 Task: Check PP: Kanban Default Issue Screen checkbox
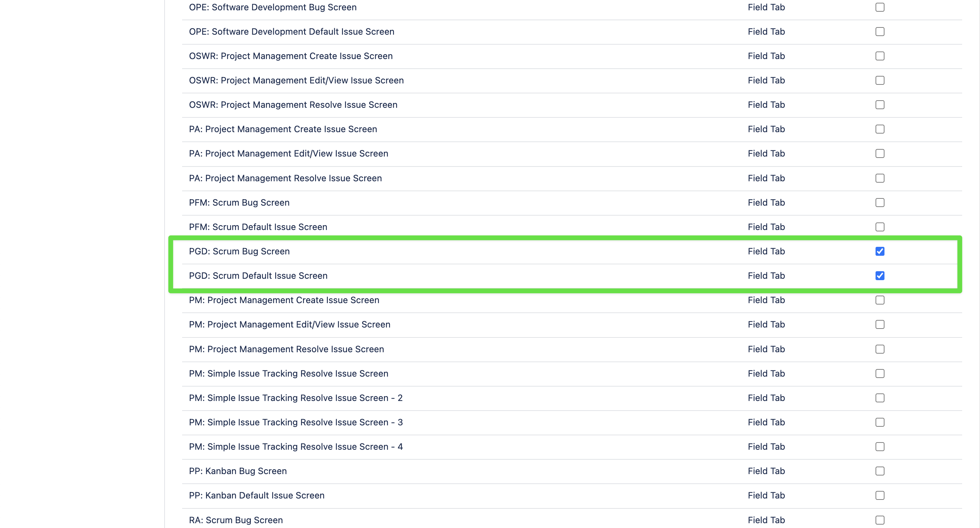(x=880, y=495)
